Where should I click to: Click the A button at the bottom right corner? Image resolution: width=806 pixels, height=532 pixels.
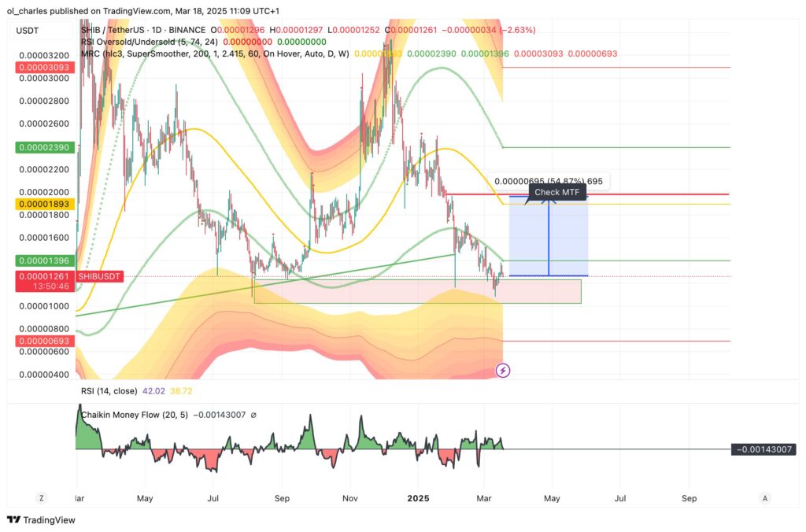(764, 498)
